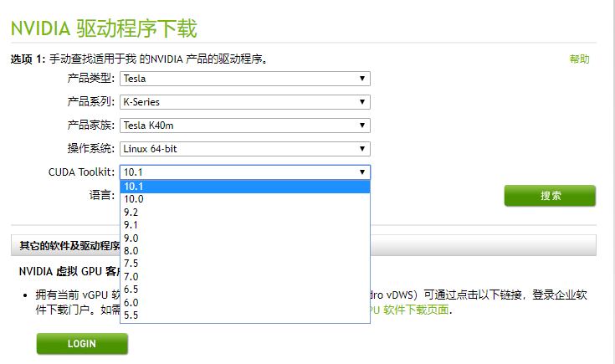
Task: Click the green 搜索 search button
Action: 550,195
